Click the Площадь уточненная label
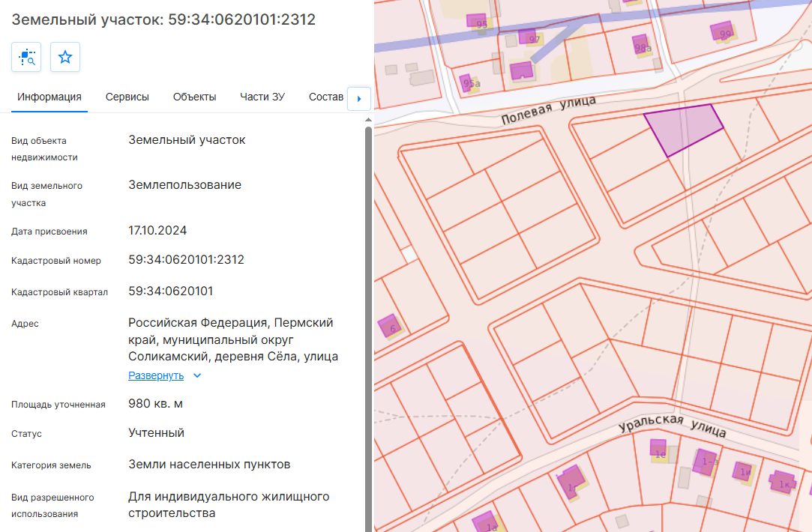The height and width of the screenshot is (532, 812). coord(58,405)
